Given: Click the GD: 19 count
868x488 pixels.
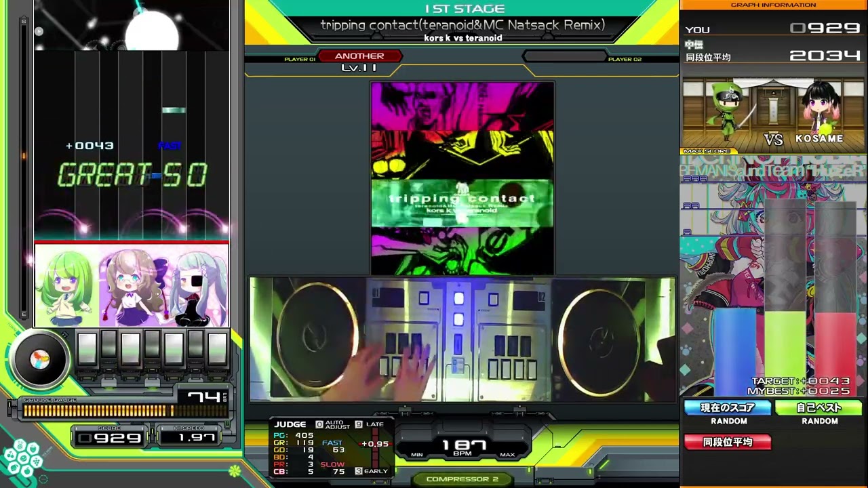Looking at the screenshot, I should [x=294, y=450].
